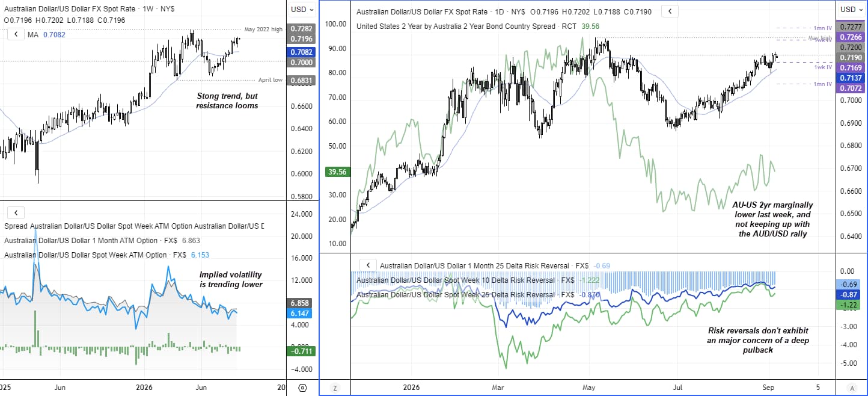Viewport: 868px width, 396px height.
Task: Click the 'April low' level label
Action: [270, 79]
